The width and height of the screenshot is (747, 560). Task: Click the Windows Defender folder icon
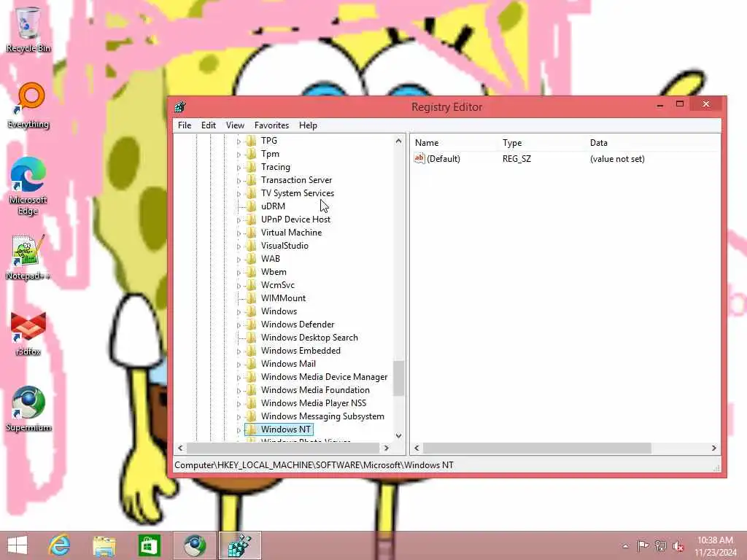point(251,324)
